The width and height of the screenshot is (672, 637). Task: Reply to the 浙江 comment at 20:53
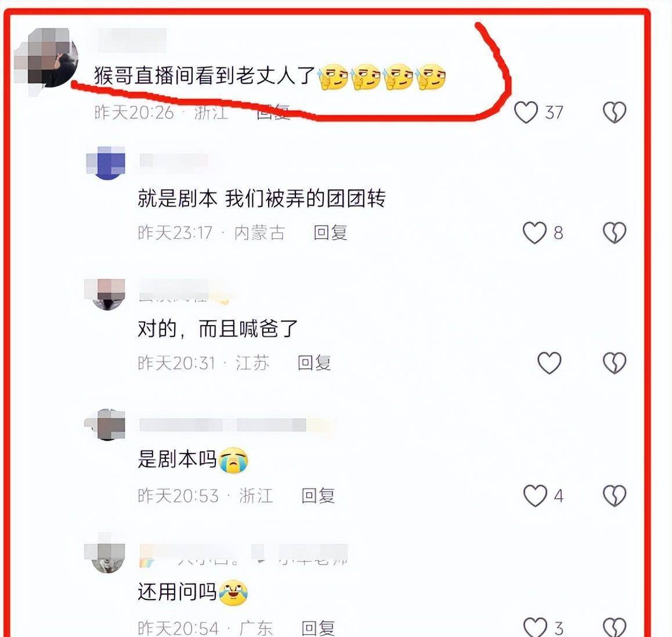pos(318,496)
